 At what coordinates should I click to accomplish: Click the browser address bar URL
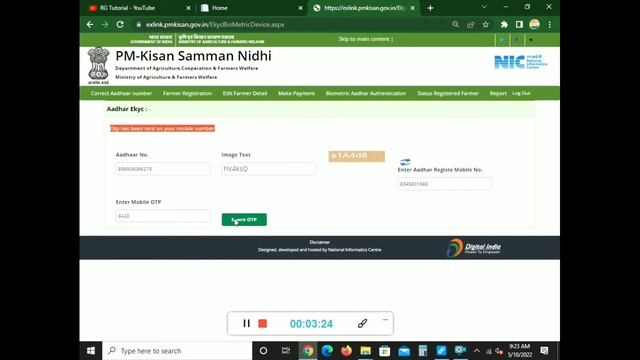point(215,24)
